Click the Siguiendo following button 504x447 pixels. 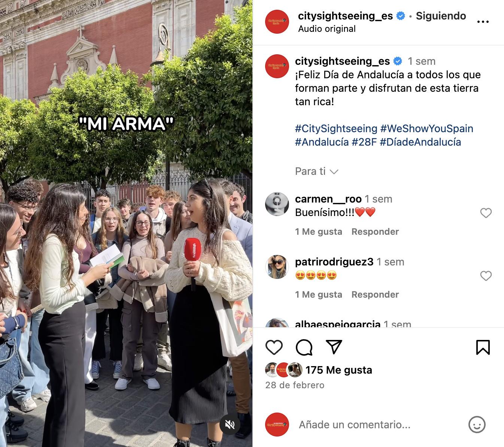441,16
